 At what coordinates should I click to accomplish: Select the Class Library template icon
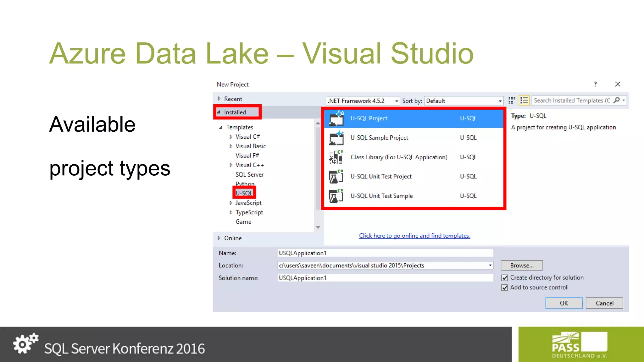click(x=336, y=157)
